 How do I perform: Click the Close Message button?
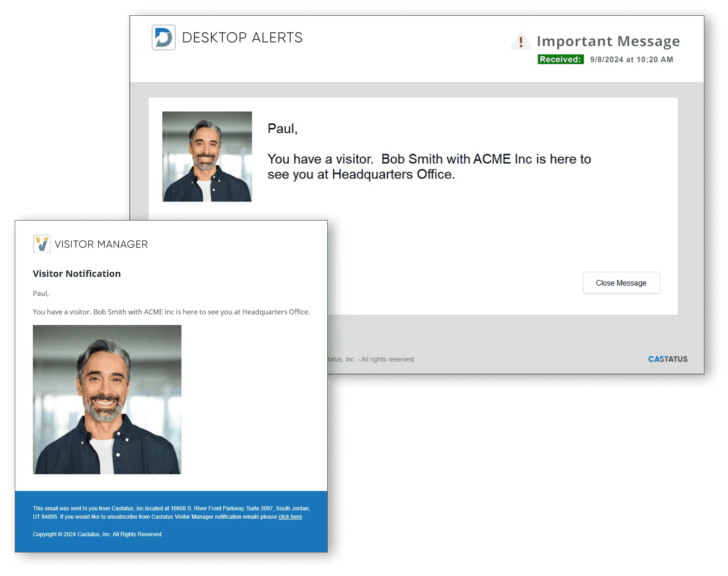621,283
